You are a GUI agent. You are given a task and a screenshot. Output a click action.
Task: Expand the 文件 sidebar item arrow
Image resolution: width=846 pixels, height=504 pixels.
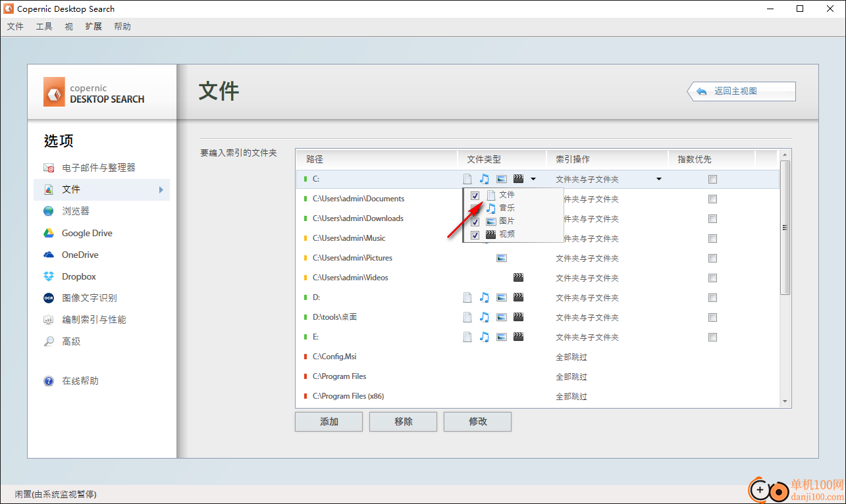[161, 189]
